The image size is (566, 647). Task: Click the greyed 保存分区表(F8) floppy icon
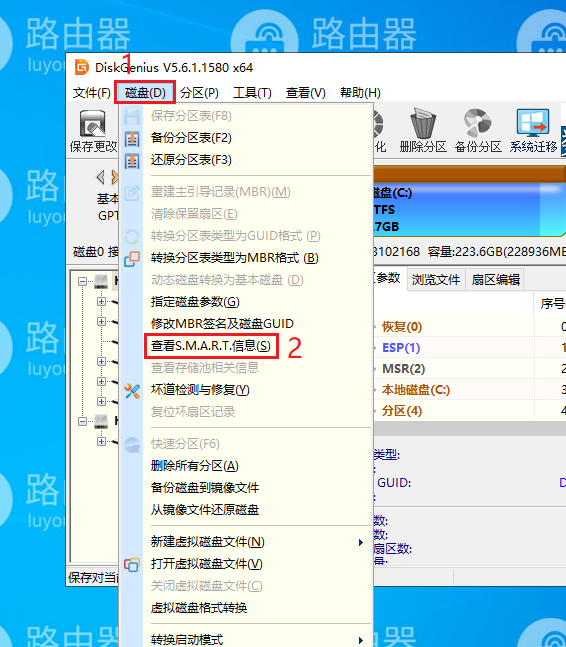[x=132, y=116]
